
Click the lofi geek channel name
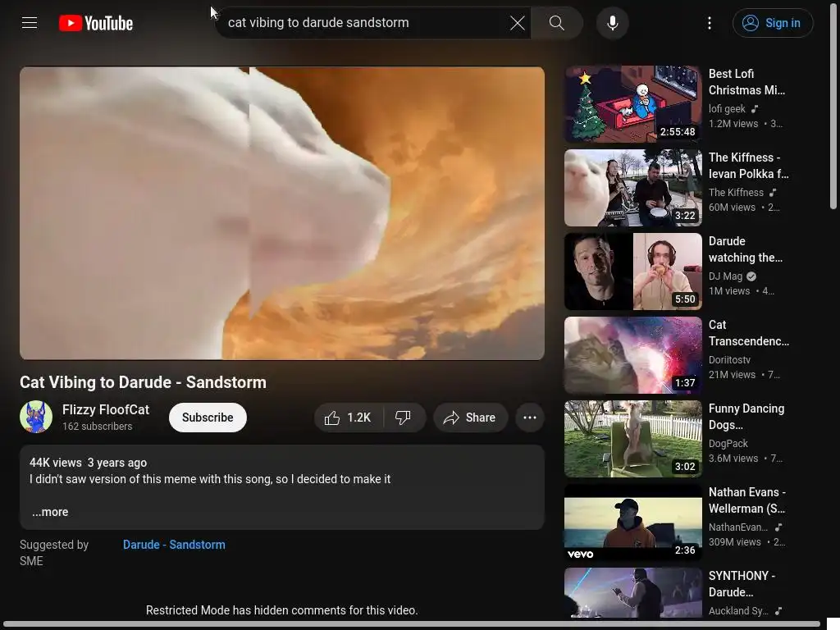[727, 109]
